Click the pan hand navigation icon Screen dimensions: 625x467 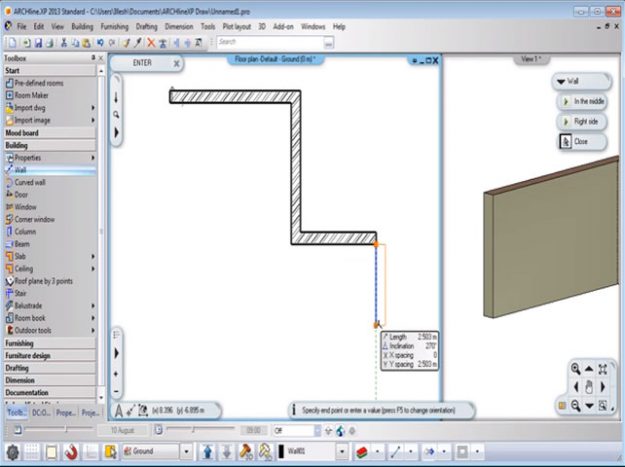(590, 387)
